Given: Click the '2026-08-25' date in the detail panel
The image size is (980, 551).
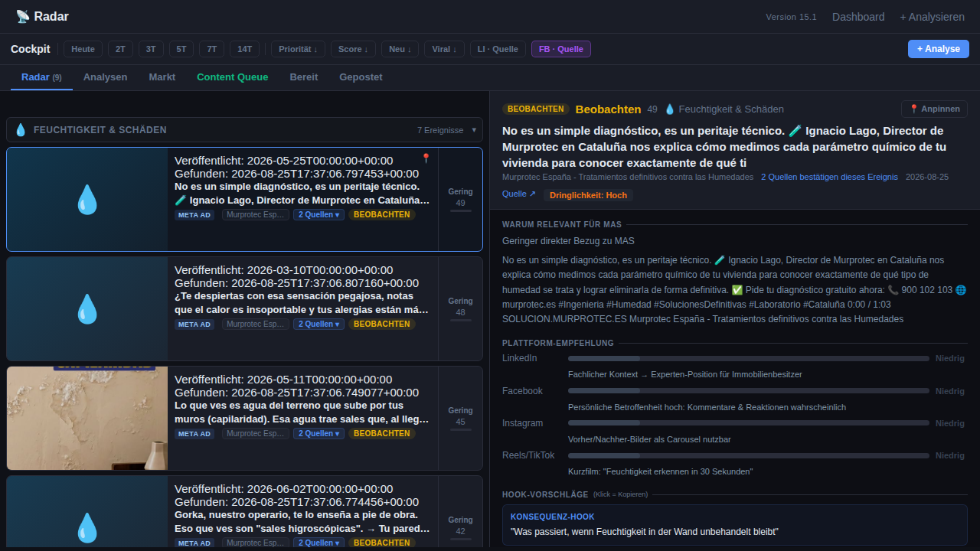Looking at the screenshot, I should (x=927, y=177).
